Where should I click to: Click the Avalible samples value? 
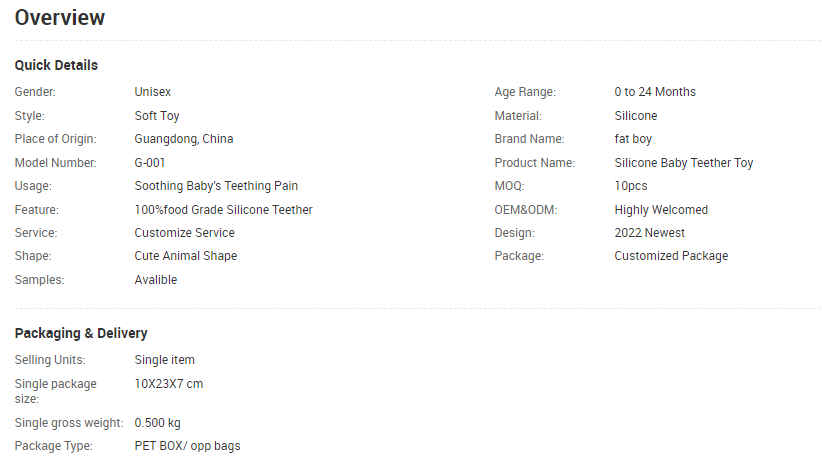pos(156,280)
